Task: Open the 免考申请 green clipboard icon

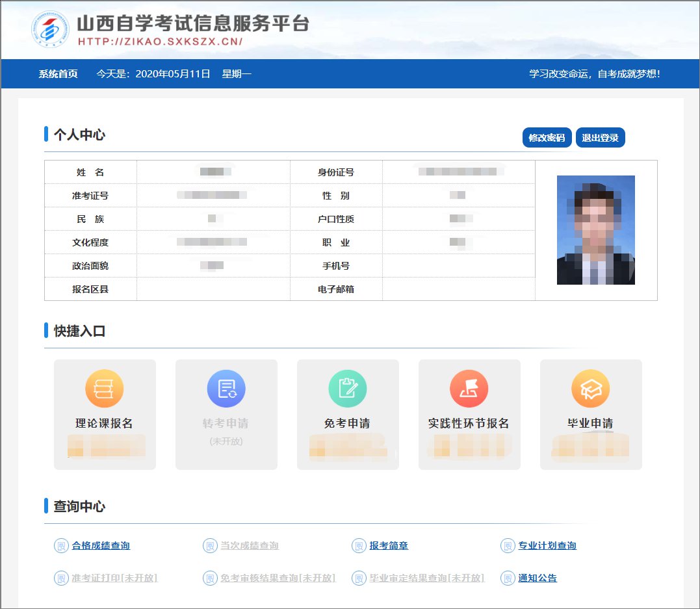Action: (x=347, y=389)
